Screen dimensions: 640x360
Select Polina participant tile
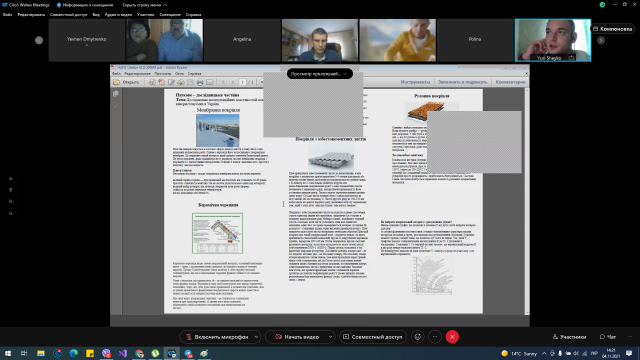(475, 40)
